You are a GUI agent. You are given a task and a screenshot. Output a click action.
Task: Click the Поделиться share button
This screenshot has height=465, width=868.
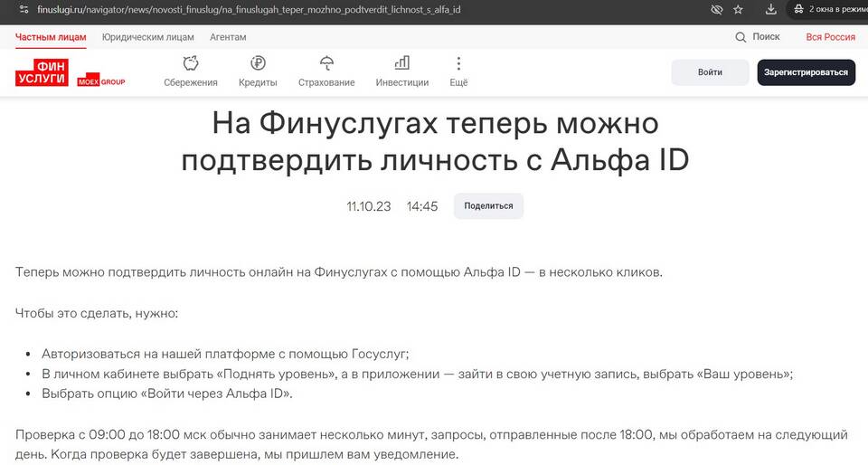(x=488, y=206)
